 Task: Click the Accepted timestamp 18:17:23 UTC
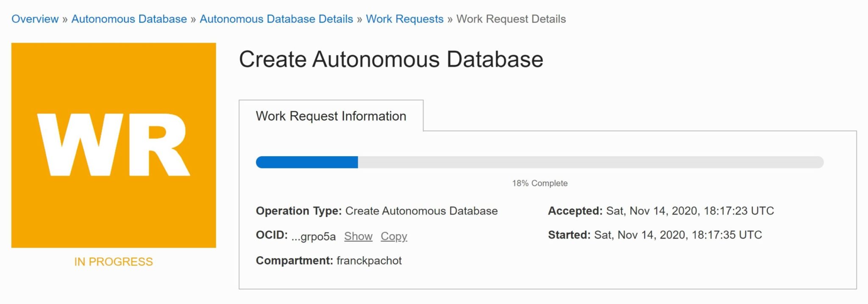[690, 211]
